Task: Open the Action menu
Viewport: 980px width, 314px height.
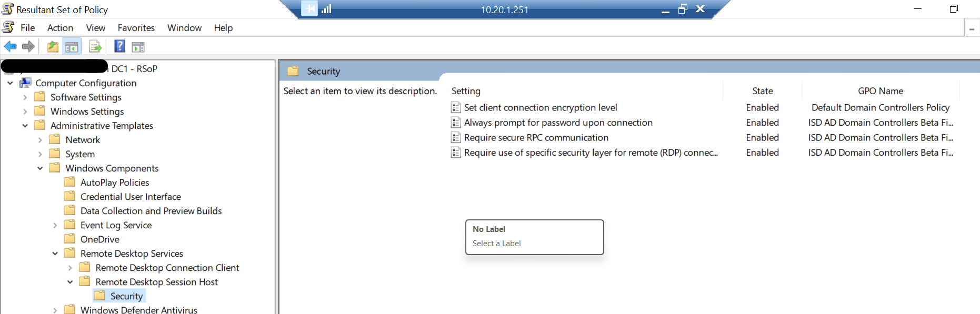Action: click(x=60, y=28)
